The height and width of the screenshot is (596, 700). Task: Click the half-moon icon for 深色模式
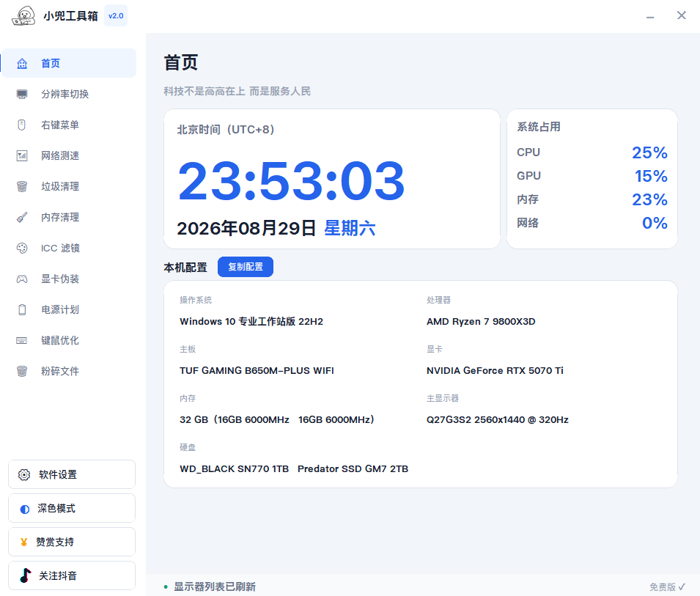tap(24, 509)
